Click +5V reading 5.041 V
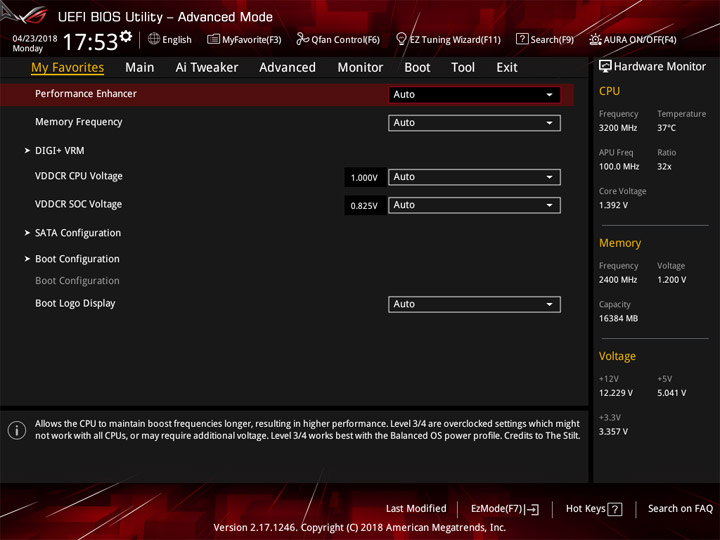This screenshot has height=540, width=720. click(671, 393)
